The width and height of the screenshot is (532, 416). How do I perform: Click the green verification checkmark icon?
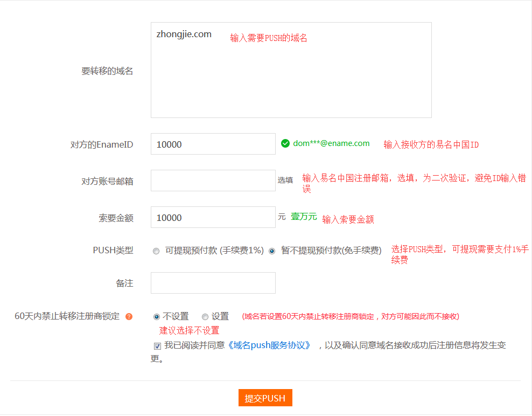coord(285,143)
